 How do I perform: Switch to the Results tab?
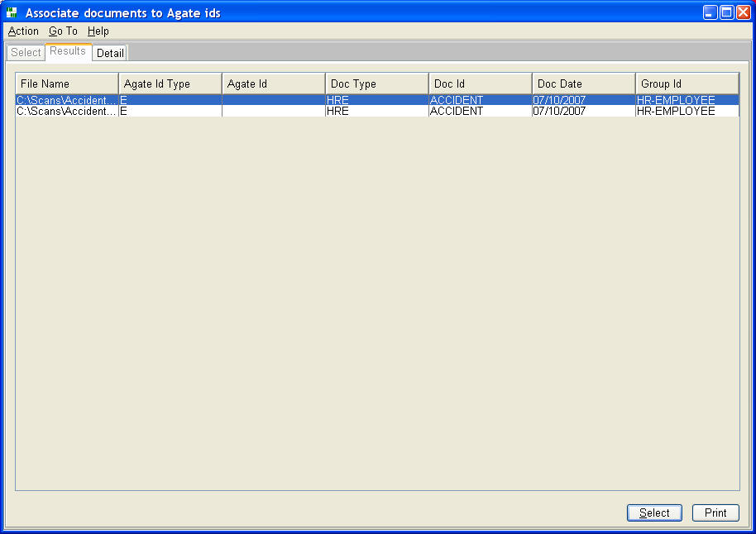point(68,51)
